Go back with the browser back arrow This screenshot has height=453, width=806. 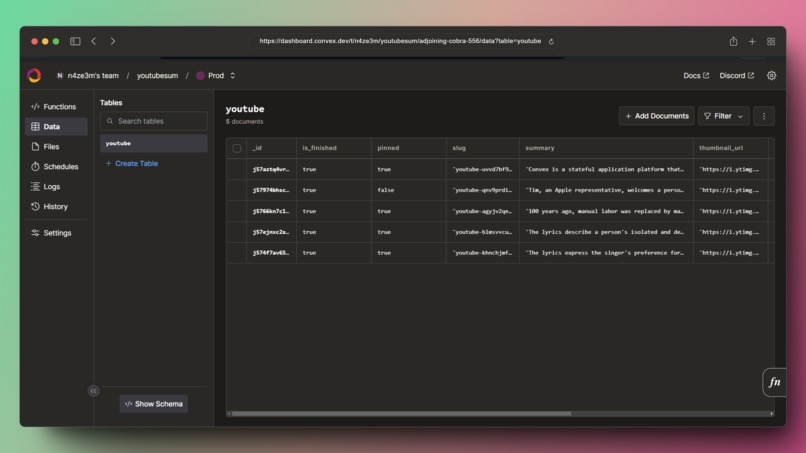(94, 41)
